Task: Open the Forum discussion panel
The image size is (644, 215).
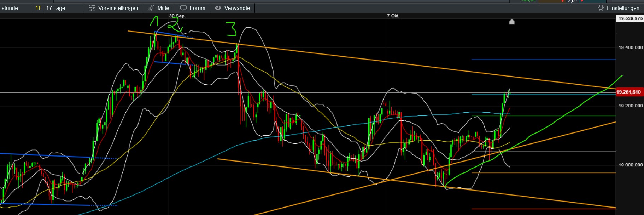Action: pos(193,8)
